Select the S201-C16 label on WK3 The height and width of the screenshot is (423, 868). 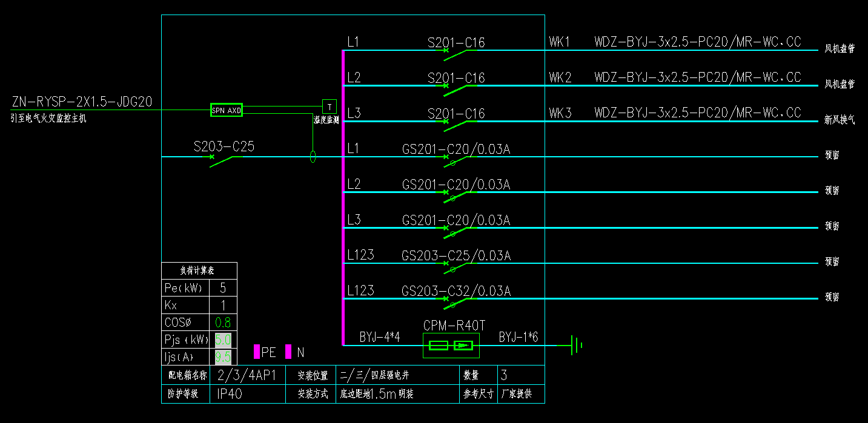(x=456, y=114)
